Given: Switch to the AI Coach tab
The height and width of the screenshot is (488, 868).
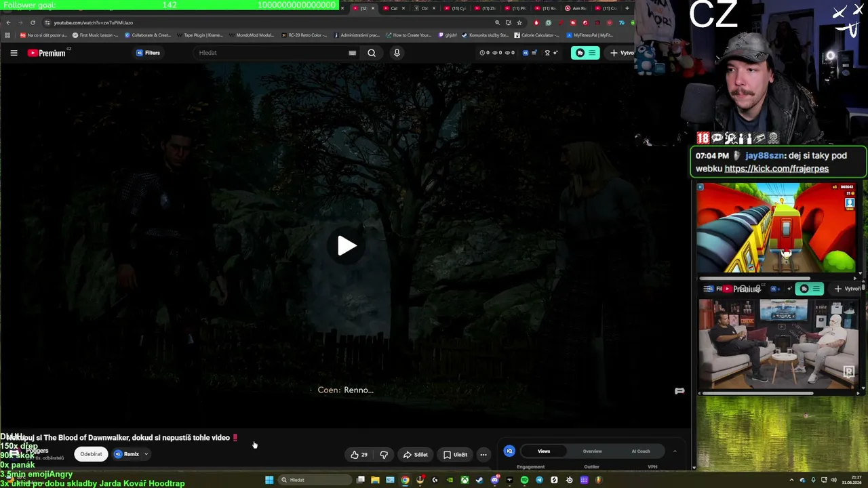Looking at the screenshot, I should click(641, 451).
